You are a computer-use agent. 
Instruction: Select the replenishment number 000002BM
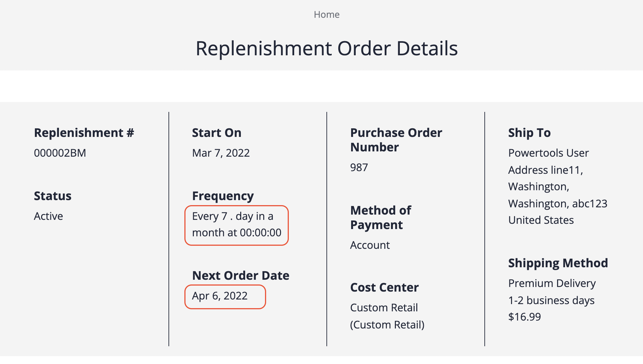[x=60, y=153]
